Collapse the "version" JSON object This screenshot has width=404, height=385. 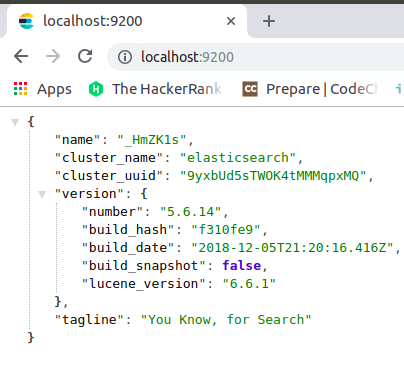coord(42,194)
